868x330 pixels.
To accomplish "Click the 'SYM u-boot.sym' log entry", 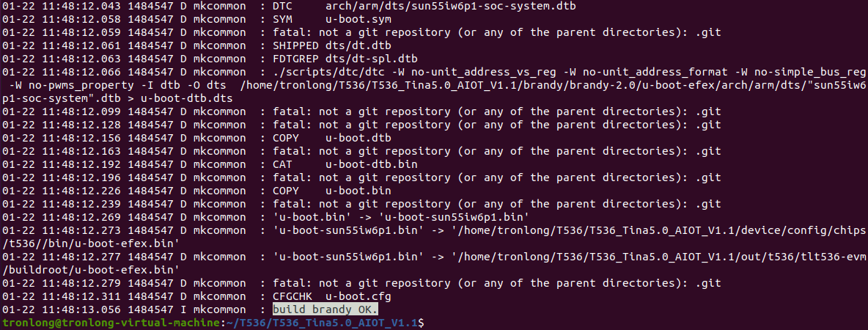I will (332, 19).
